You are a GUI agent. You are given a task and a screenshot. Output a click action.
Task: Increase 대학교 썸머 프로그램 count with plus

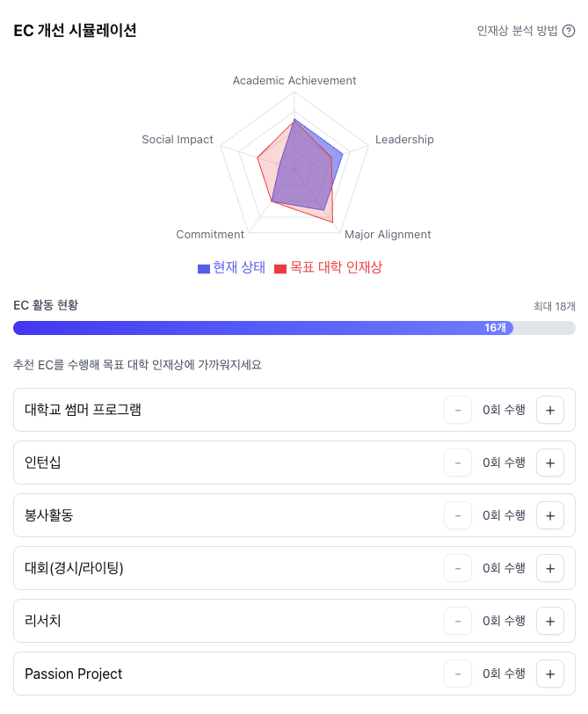click(x=550, y=410)
